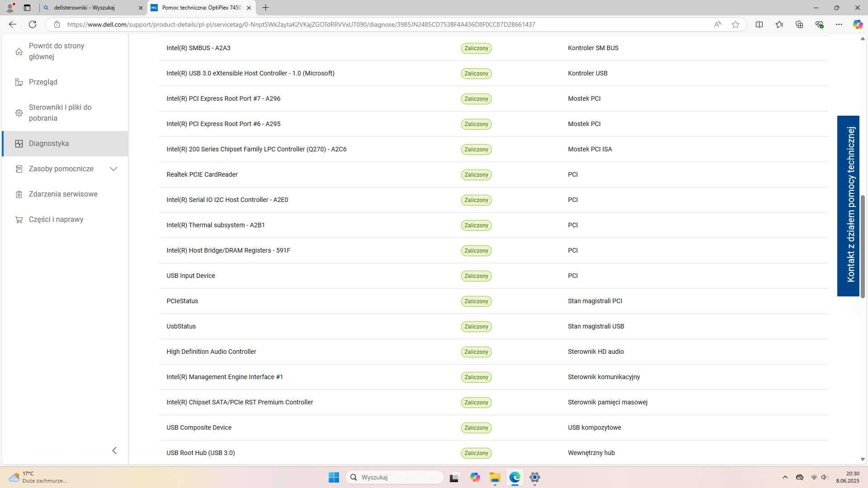
Task: Open tab actions menu icon
Action: 27,8
